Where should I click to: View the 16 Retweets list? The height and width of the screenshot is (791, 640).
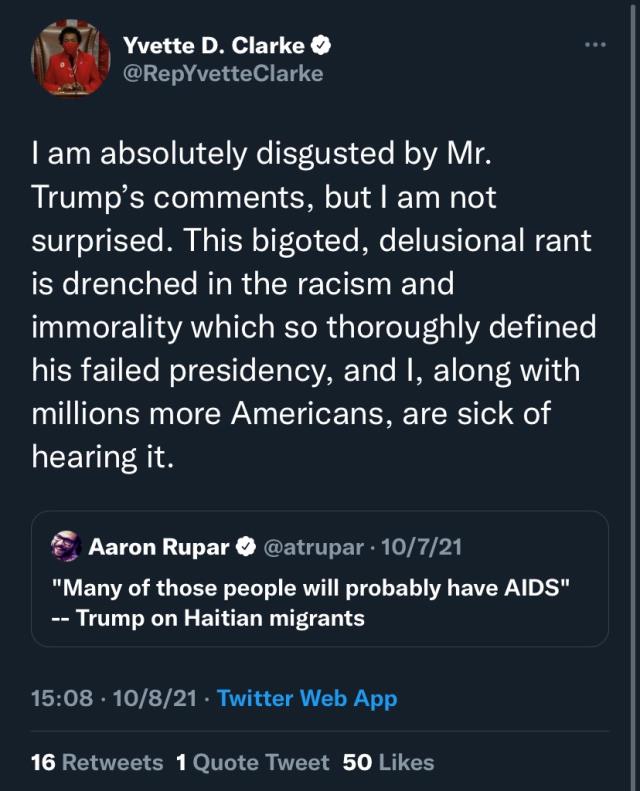point(97,762)
